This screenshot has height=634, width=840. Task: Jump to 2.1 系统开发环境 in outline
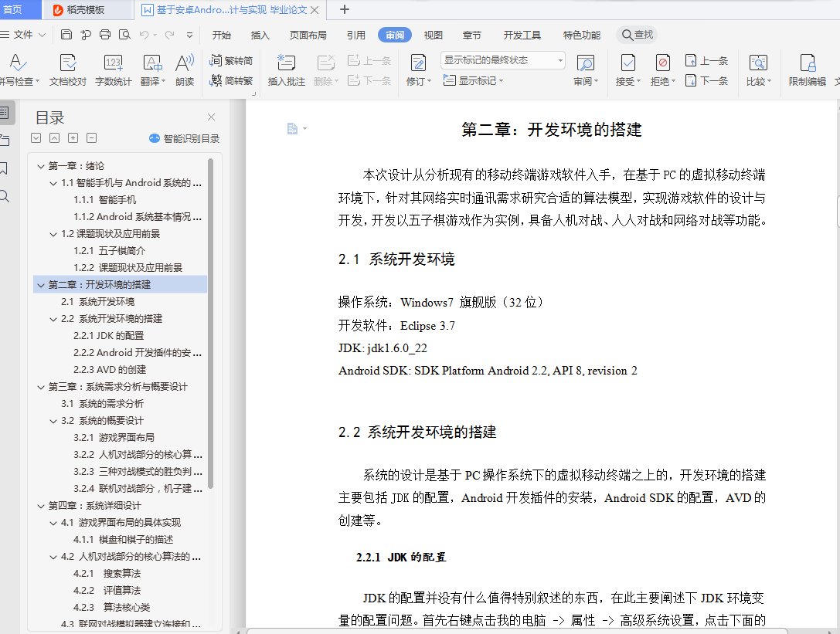(x=97, y=302)
